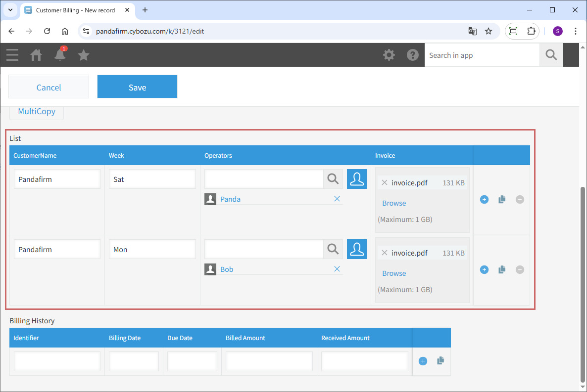
Task: Open the hamburger navigation menu
Action: (x=12, y=55)
